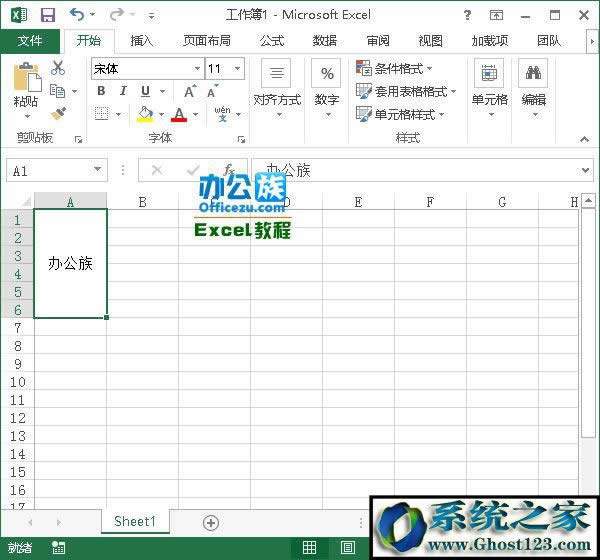
Task: Add a new sheet with plus icon
Action: [x=211, y=522]
